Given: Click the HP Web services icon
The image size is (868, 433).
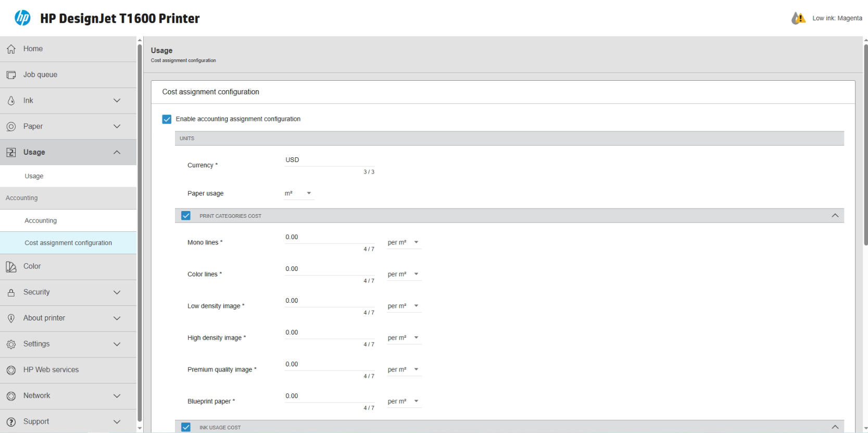Looking at the screenshot, I should coord(11,370).
